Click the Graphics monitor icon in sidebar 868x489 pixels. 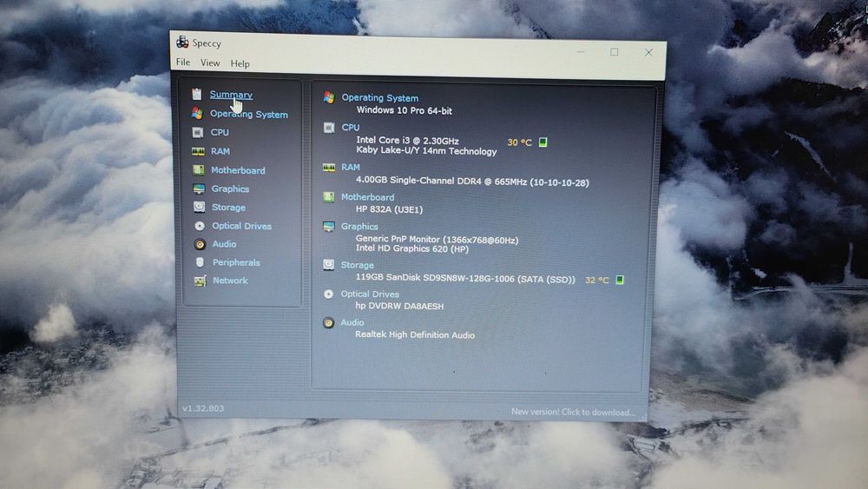199,188
